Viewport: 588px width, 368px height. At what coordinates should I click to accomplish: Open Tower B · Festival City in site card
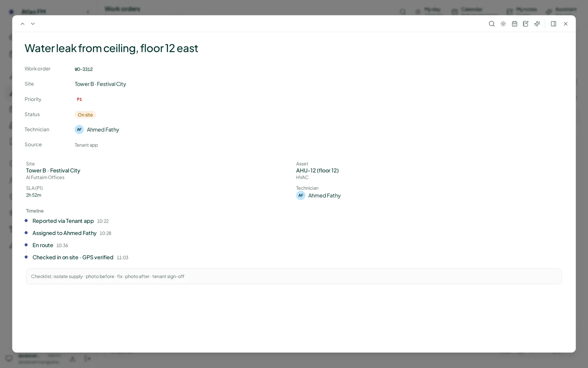coord(53,170)
